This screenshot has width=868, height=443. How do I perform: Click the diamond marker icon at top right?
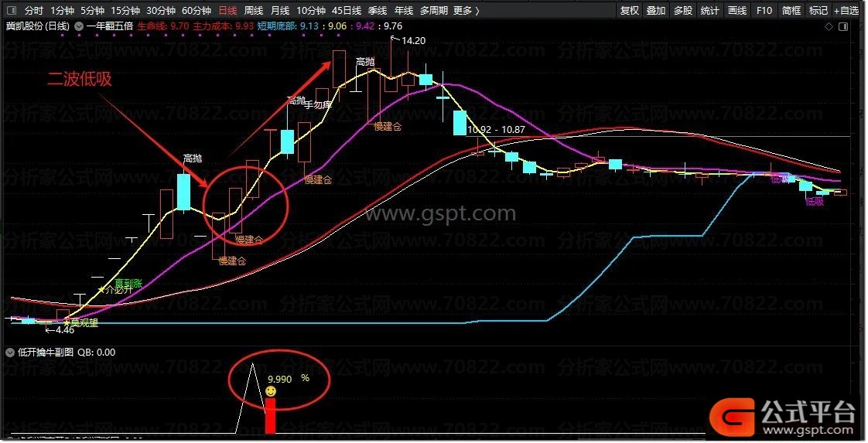click(x=829, y=26)
